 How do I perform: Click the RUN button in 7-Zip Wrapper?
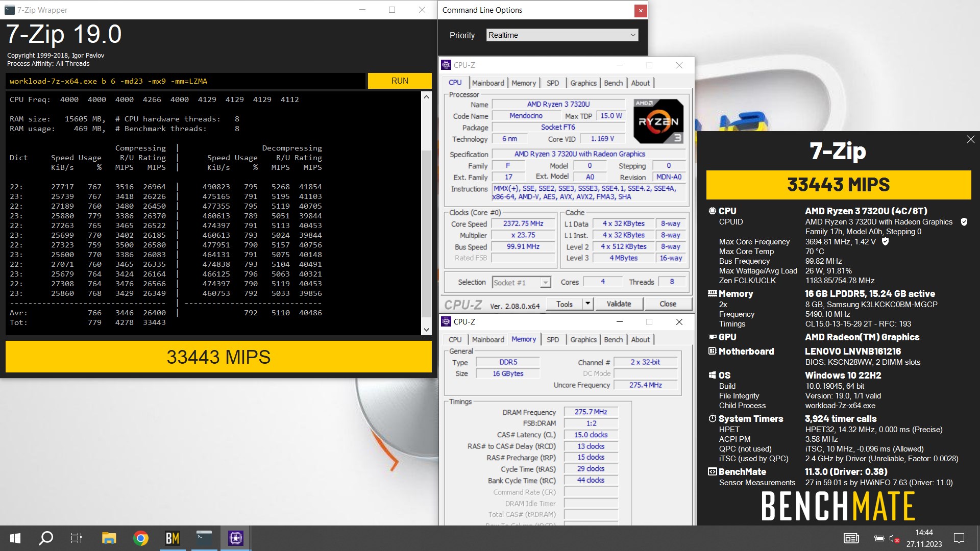400,81
